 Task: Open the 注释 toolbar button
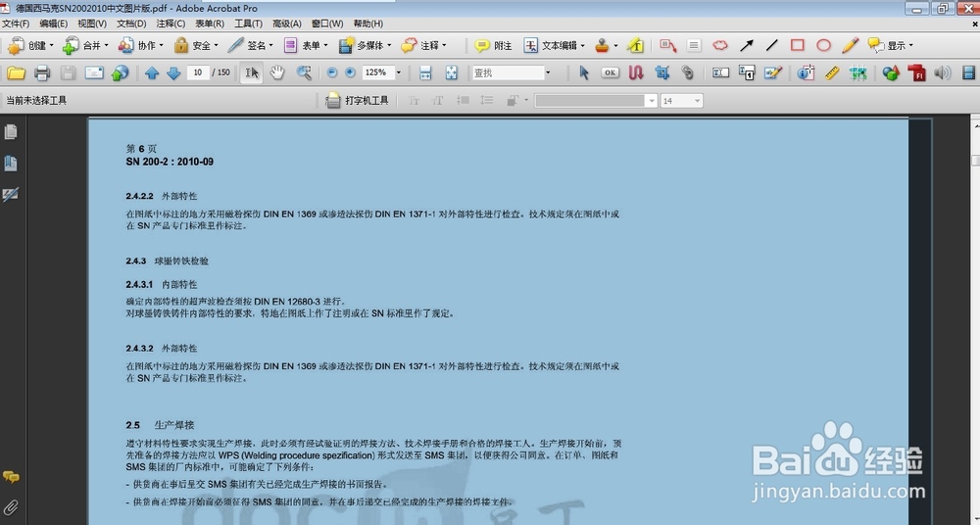[423, 46]
